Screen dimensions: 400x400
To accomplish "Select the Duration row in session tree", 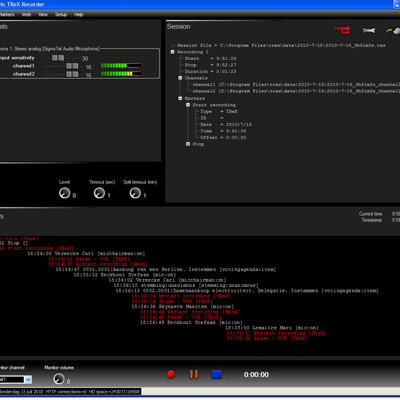I will [211, 71].
